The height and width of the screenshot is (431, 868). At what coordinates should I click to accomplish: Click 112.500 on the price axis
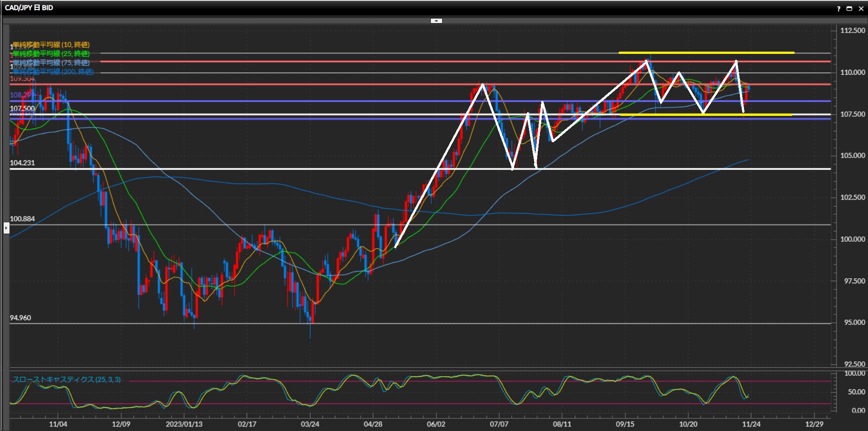(x=853, y=30)
